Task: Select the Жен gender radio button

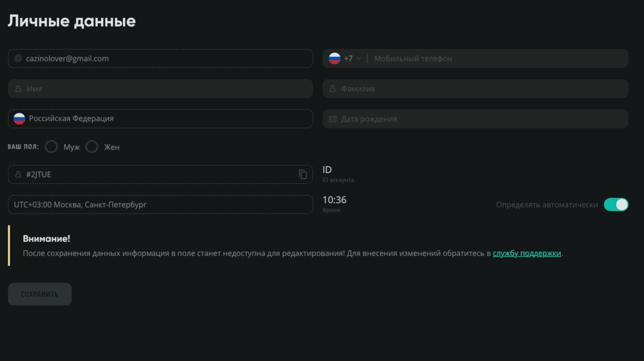Action: (92, 147)
